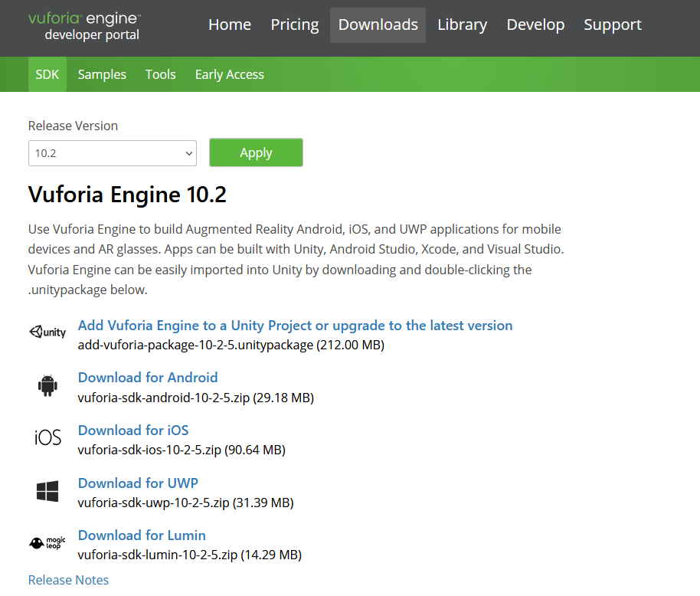Open the Unity package upgrade link
The image size is (700, 596).
[294, 325]
